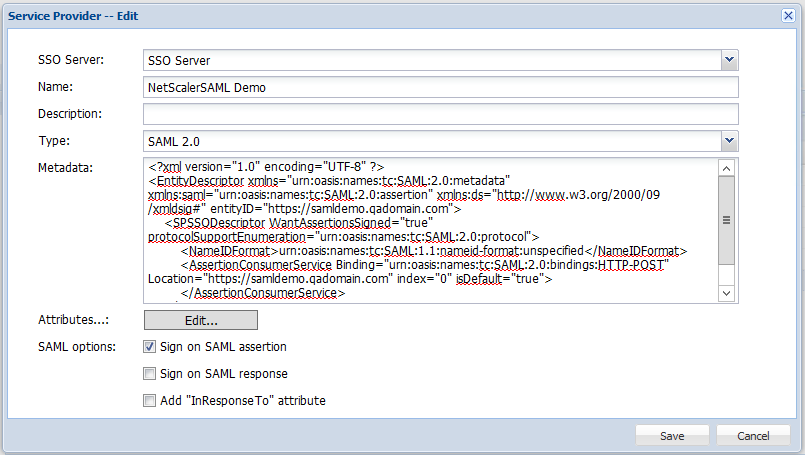Enable Sign on SAML response
Viewport: 805px width, 455px height.
pyautogui.click(x=149, y=374)
